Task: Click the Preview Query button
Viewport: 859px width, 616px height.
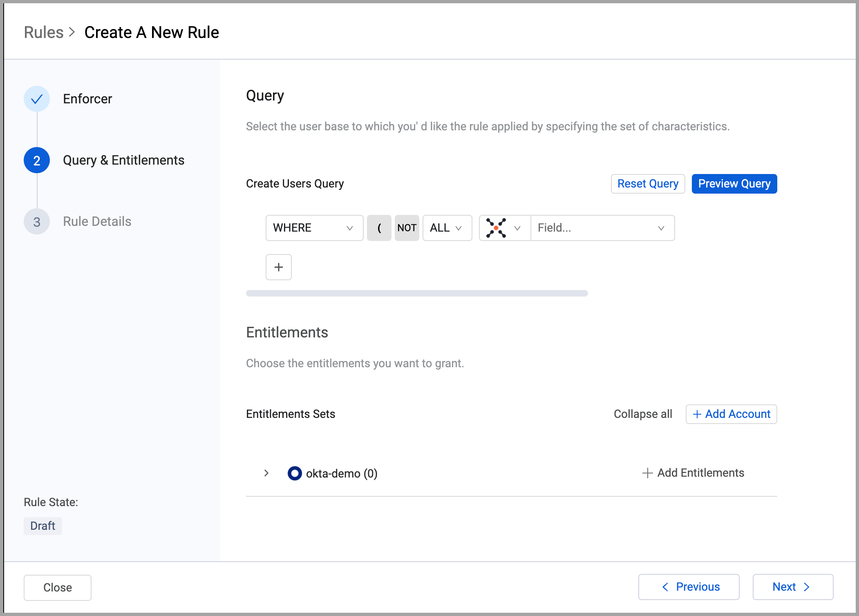Action: [734, 184]
